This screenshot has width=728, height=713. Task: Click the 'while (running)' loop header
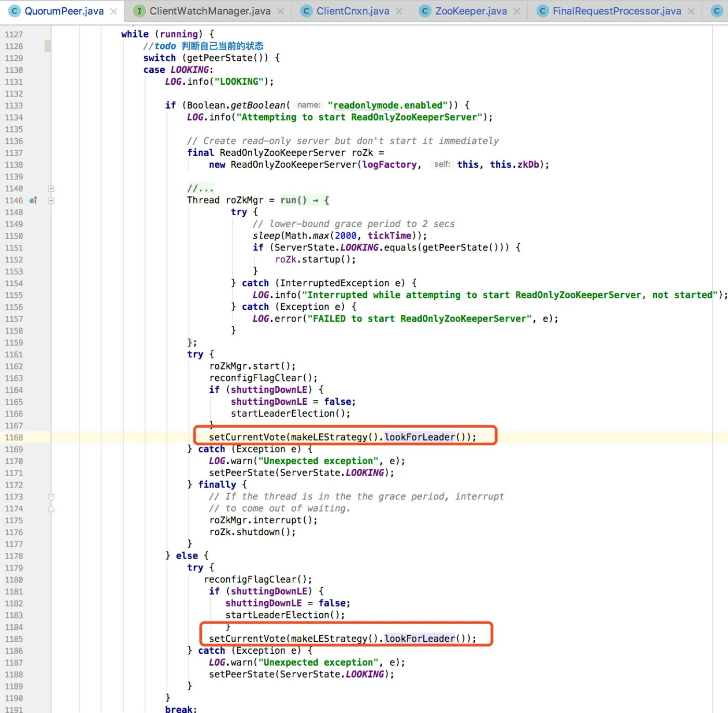[x=167, y=34]
